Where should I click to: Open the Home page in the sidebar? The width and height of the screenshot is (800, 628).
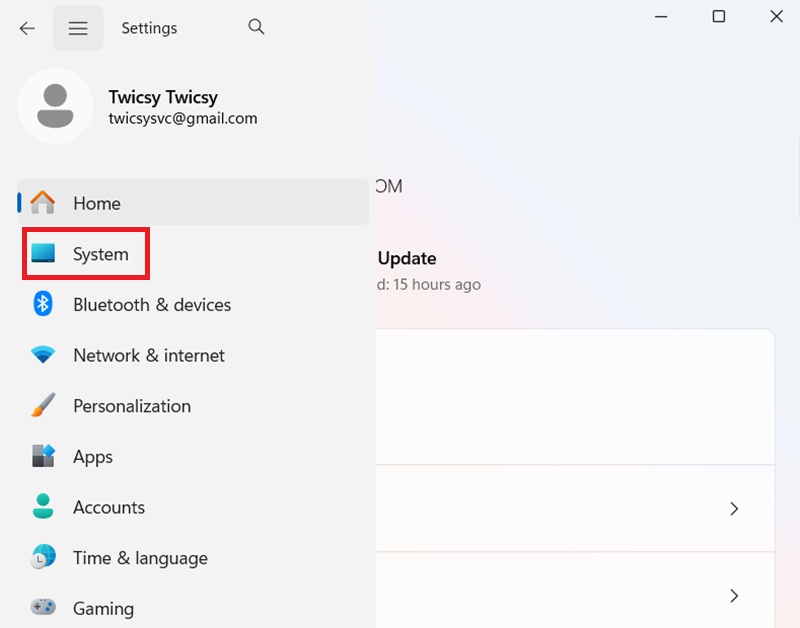(96, 203)
